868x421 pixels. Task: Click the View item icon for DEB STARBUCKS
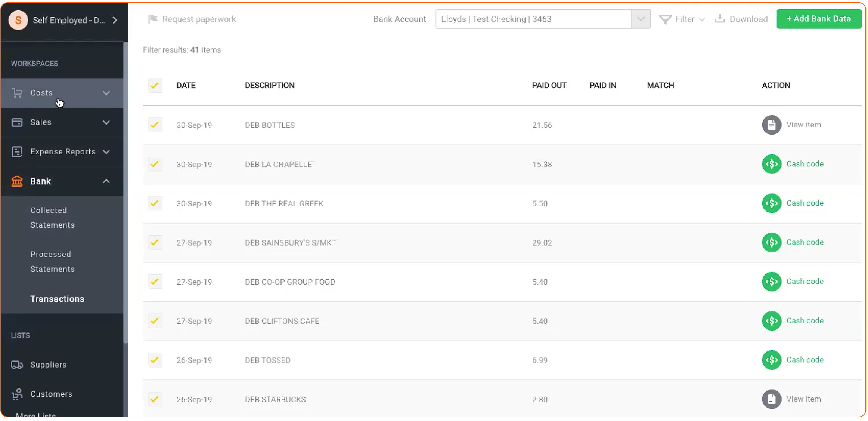pyautogui.click(x=771, y=399)
